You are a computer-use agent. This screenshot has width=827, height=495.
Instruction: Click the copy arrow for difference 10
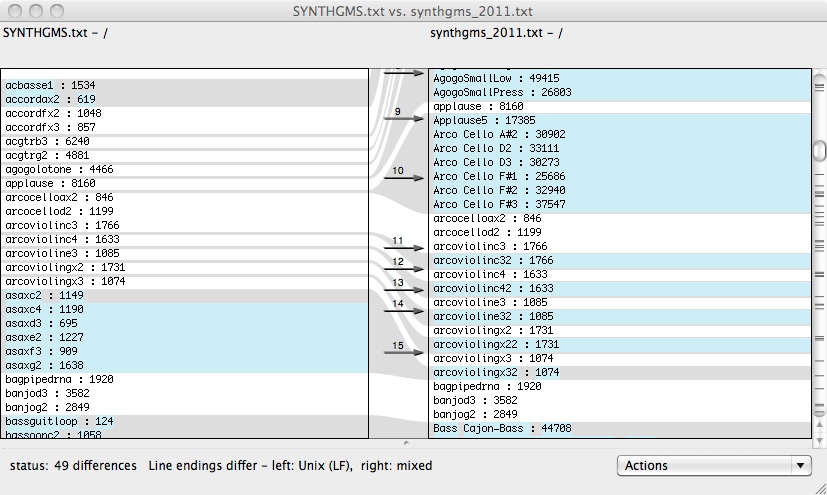(x=403, y=178)
